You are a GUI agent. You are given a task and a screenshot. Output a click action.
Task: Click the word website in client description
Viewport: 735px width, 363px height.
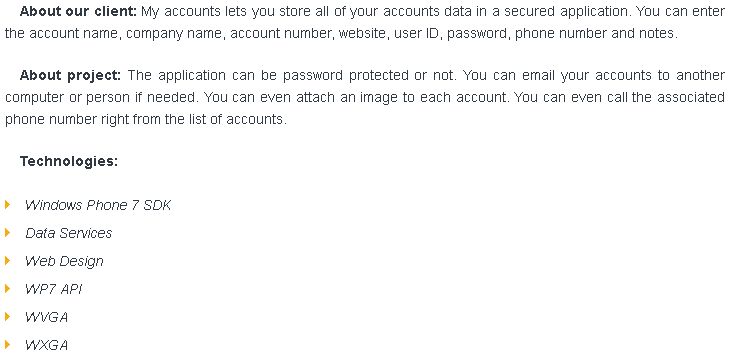tap(363, 33)
